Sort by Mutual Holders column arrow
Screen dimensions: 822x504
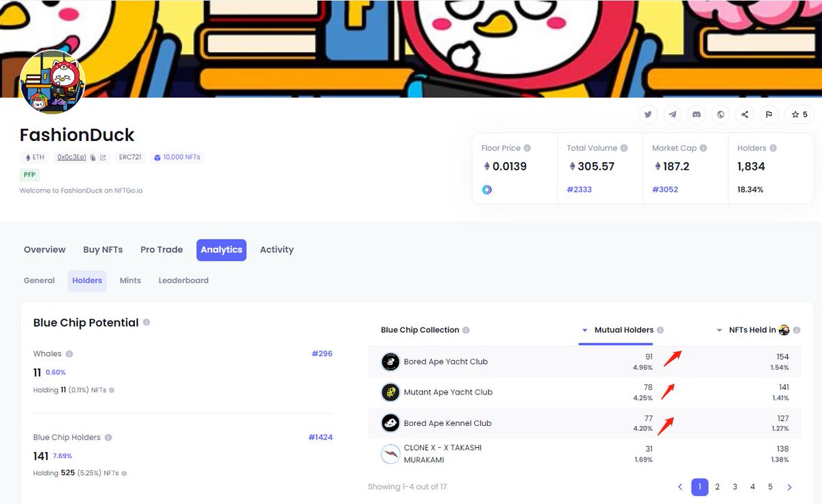click(584, 330)
